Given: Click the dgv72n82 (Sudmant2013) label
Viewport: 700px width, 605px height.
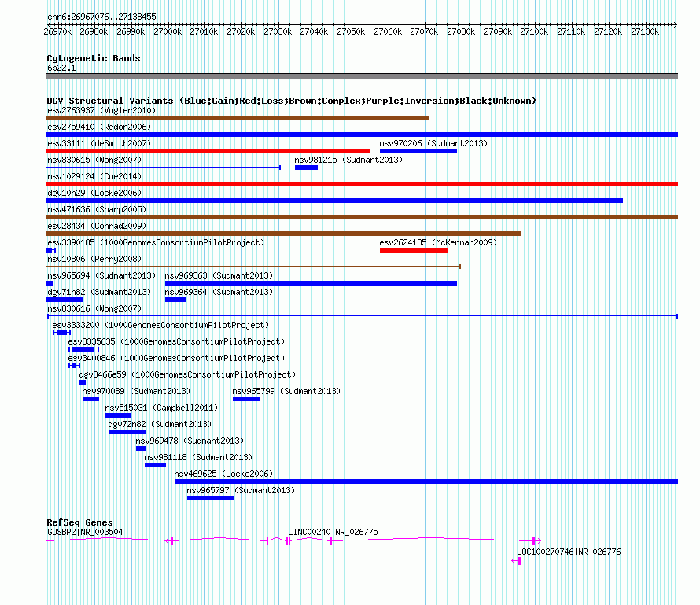Looking at the screenshot, I should pyautogui.click(x=160, y=424).
